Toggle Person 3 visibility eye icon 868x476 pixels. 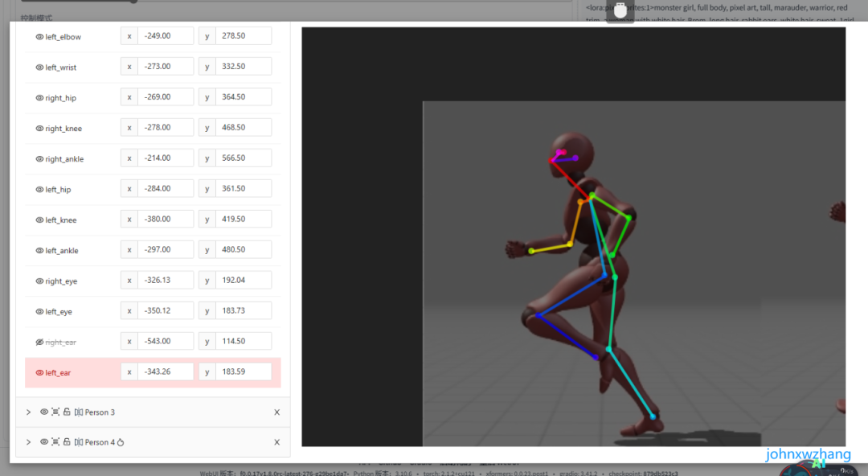(43, 412)
